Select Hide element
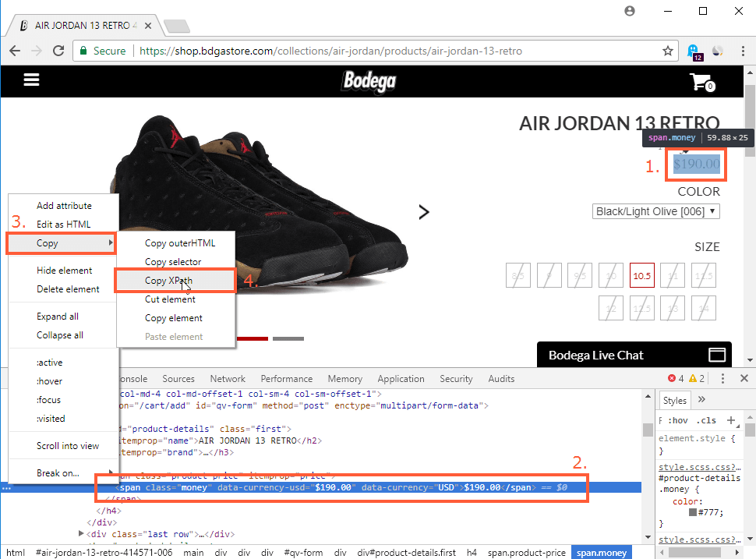756x559 pixels. point(64,271)
